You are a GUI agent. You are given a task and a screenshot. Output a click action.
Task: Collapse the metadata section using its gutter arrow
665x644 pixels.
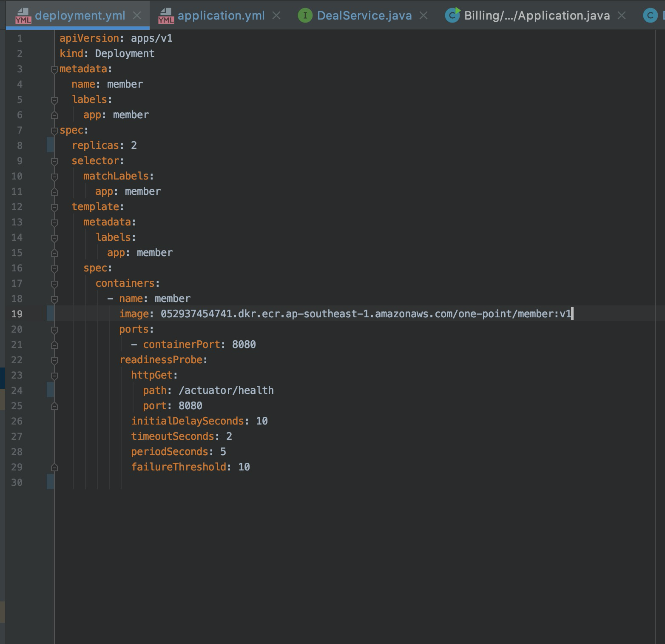pos(54,69)
